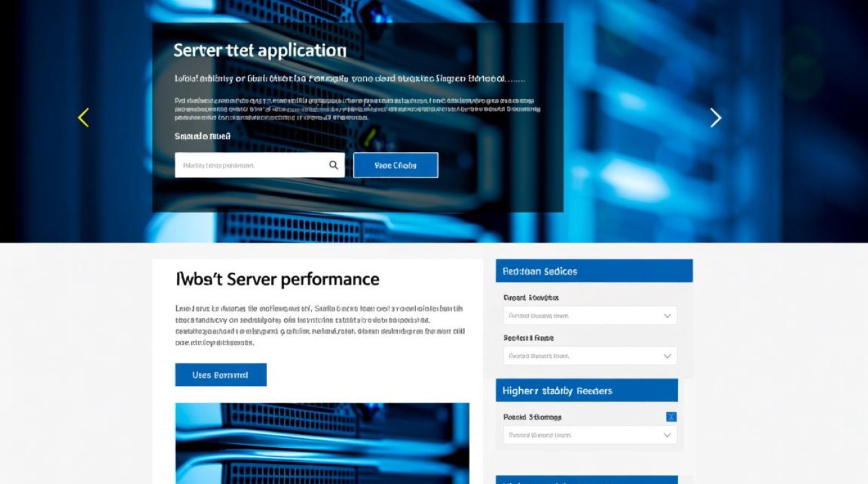
Task: Click the white next-slide arrow
Action: click(716, 117)
